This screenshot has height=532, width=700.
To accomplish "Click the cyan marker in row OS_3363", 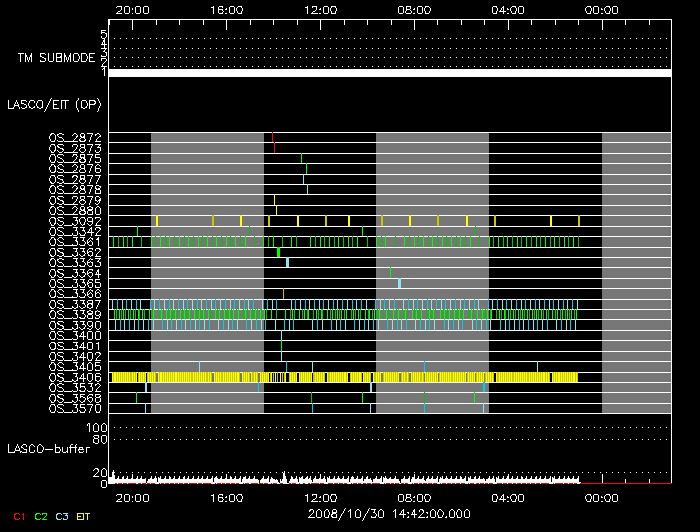I will (287, 263).
